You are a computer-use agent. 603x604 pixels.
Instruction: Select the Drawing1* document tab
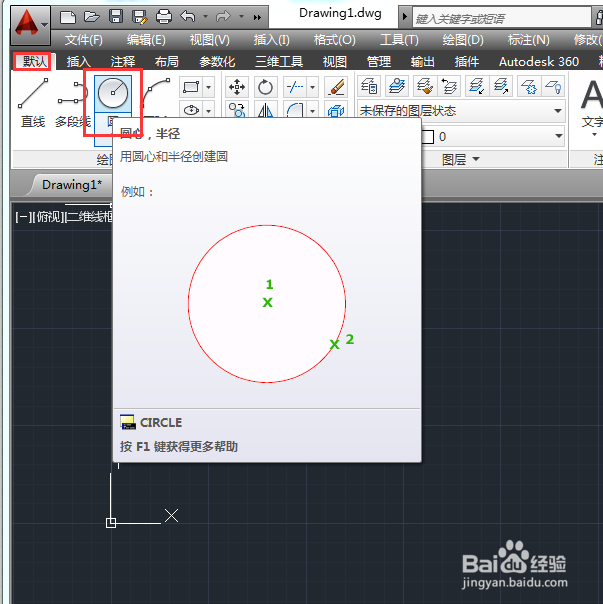pos(72,185)
